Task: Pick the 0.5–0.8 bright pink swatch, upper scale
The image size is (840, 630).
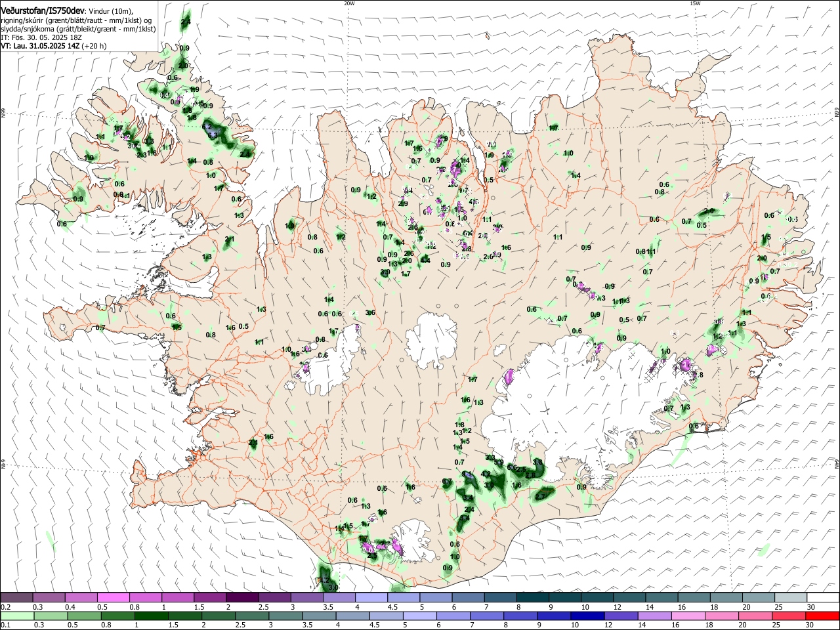Action: 113,597
